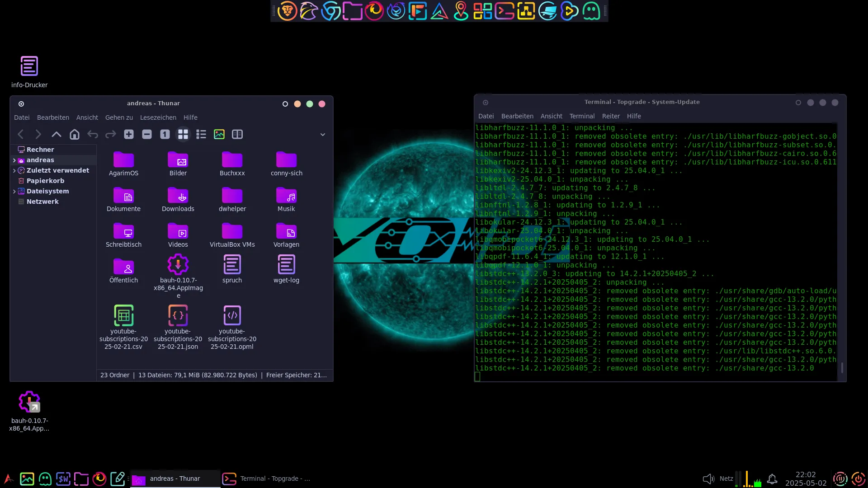Reset zoom with the 1 icon
This screenshot has width=868, height=488.
click(x=165, y=134)
